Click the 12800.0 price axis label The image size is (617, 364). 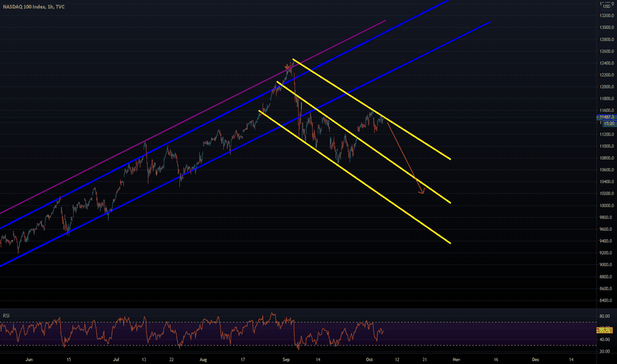pos(606,39)
